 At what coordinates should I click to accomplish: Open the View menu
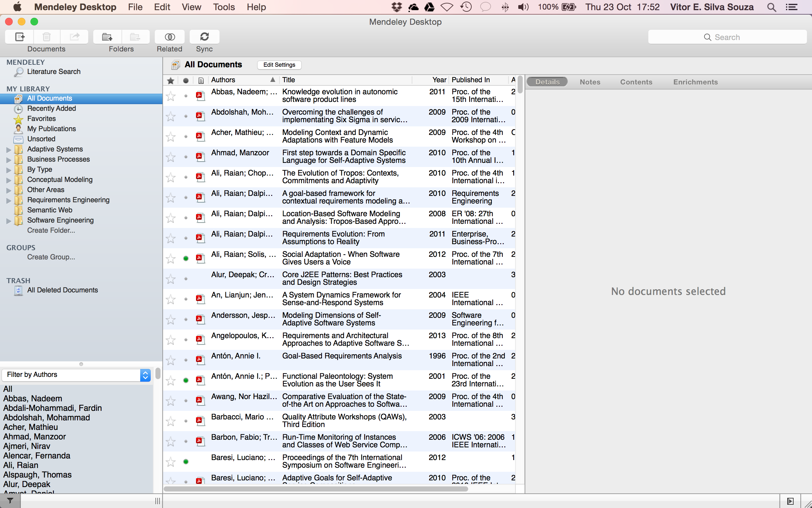(191, 7)
